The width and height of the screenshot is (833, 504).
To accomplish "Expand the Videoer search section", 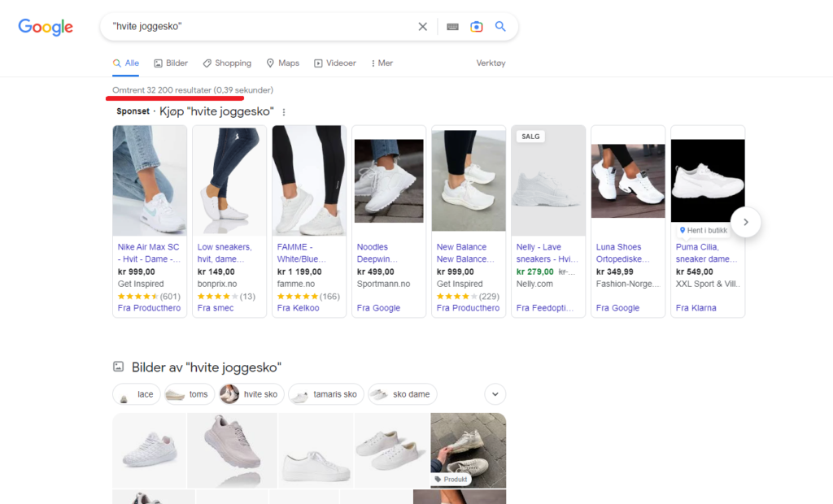I will point(334,63).
